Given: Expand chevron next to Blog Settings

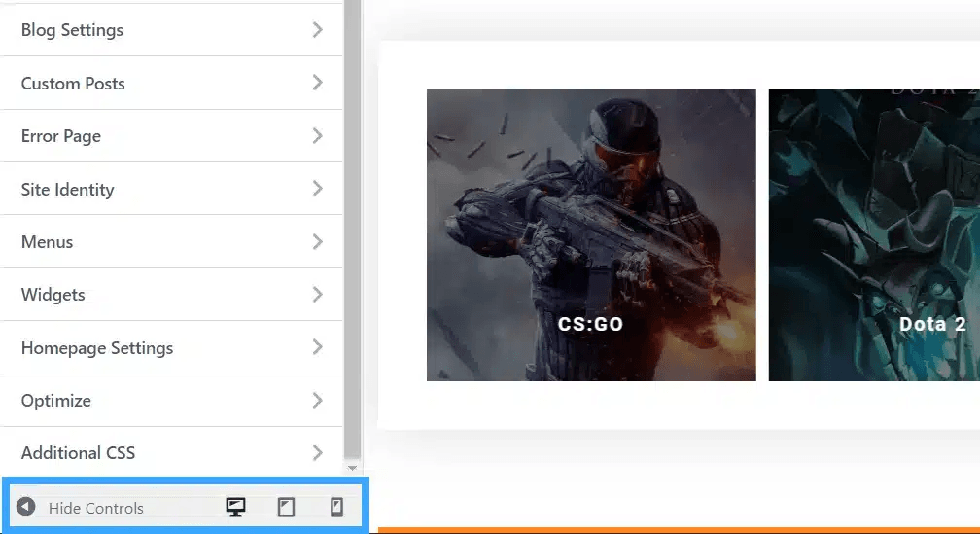Looking at the screenshot, I should [x=318, y=29].
